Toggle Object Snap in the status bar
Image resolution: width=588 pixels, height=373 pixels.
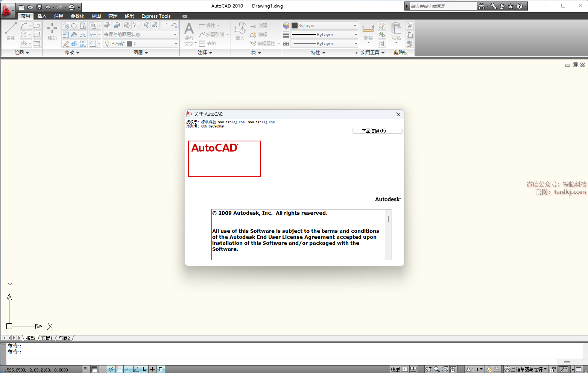pos(119,369)
